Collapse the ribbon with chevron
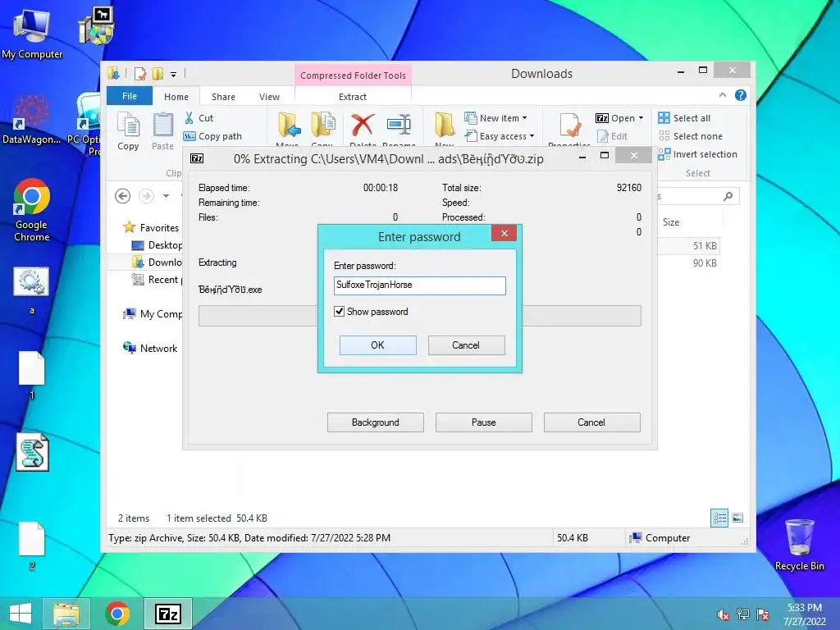 722,95
